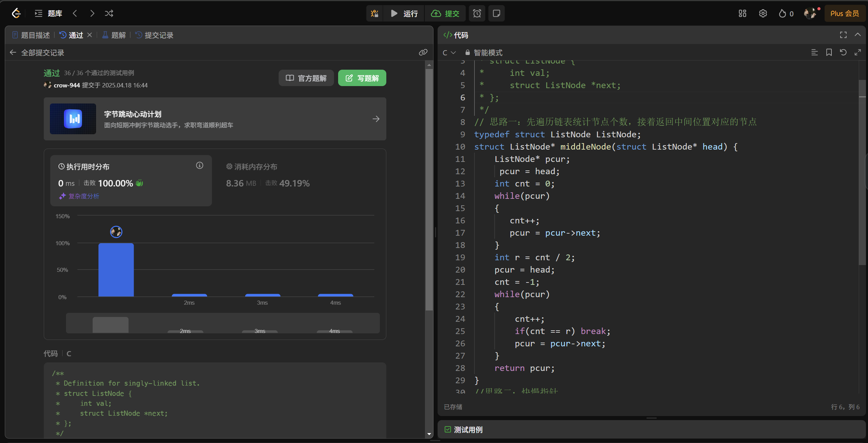Open the C language dropdown
Image resolution: width=868 pixels, height=443 pixels.
tap(449, 53)
